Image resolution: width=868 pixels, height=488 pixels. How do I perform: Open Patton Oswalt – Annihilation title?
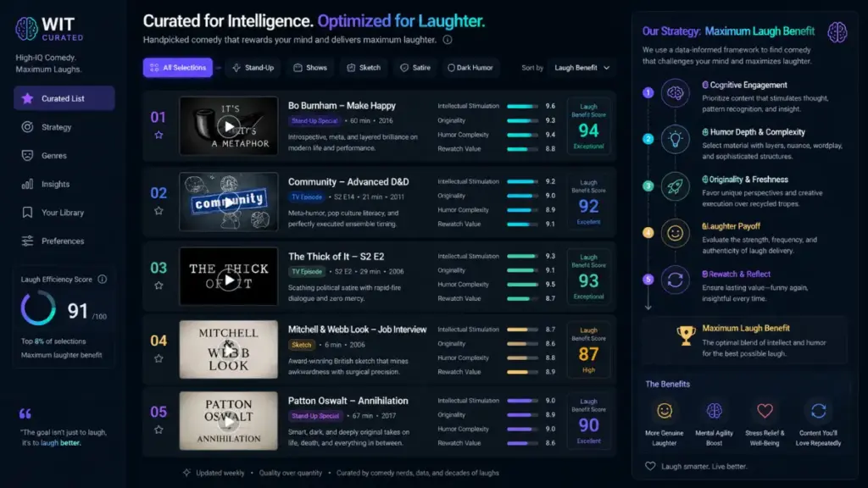point(348,401)
